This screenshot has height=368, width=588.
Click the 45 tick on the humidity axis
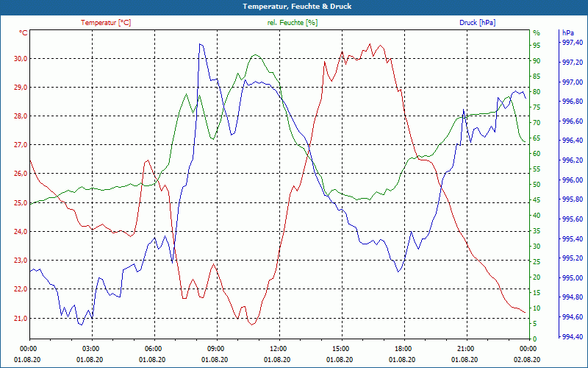point(537,200)
